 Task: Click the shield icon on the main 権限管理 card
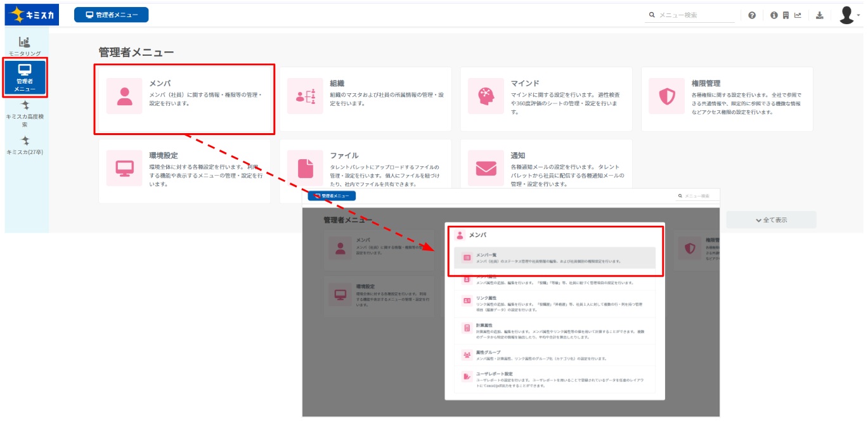pos(667,96)
